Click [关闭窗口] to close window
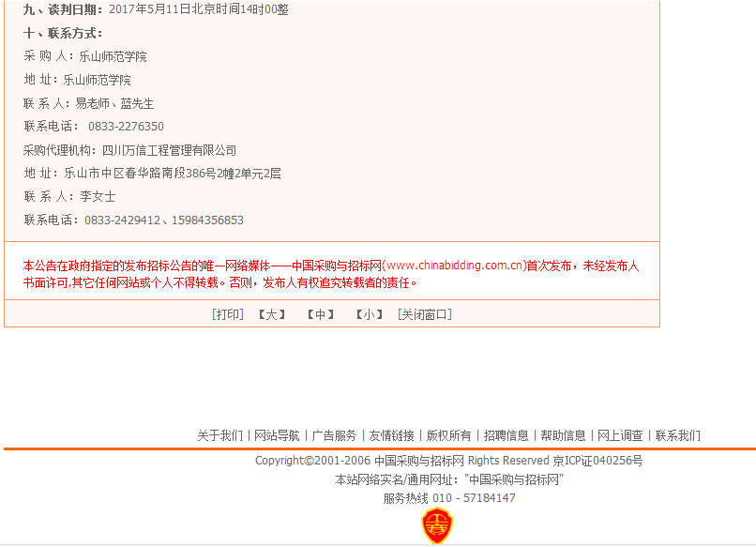This screenshot has height=547, width=756. [x=425, y=314]
